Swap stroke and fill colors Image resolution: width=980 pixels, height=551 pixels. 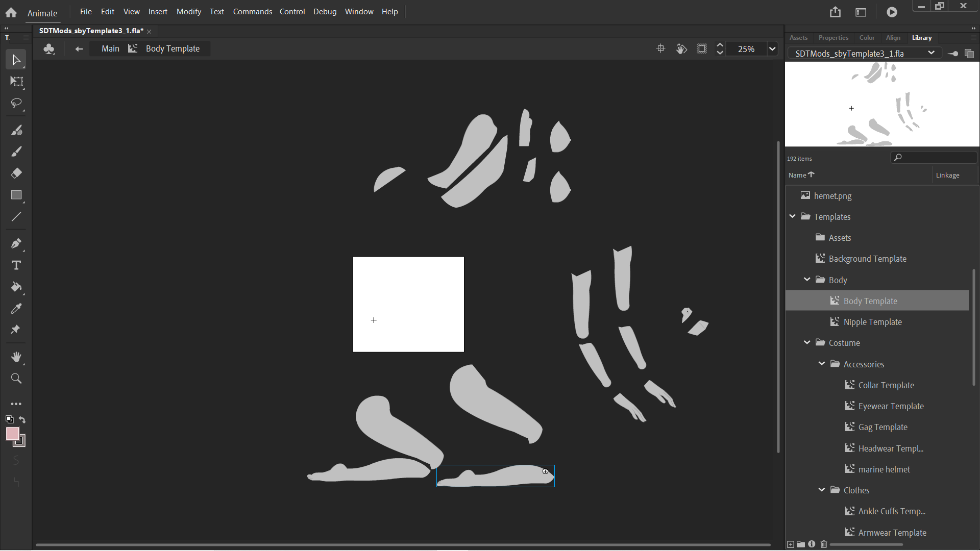pyautogui.click(x=22, y=419)
